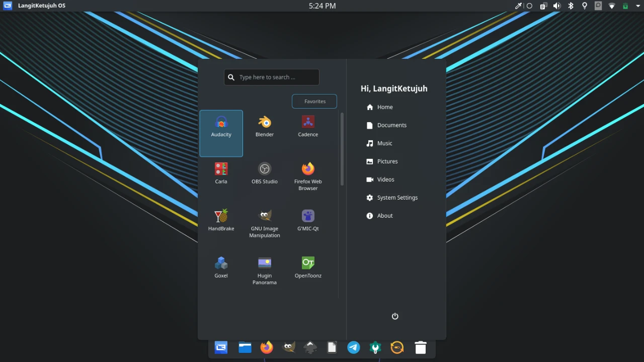Click the About entry

(x=385, y=216)
